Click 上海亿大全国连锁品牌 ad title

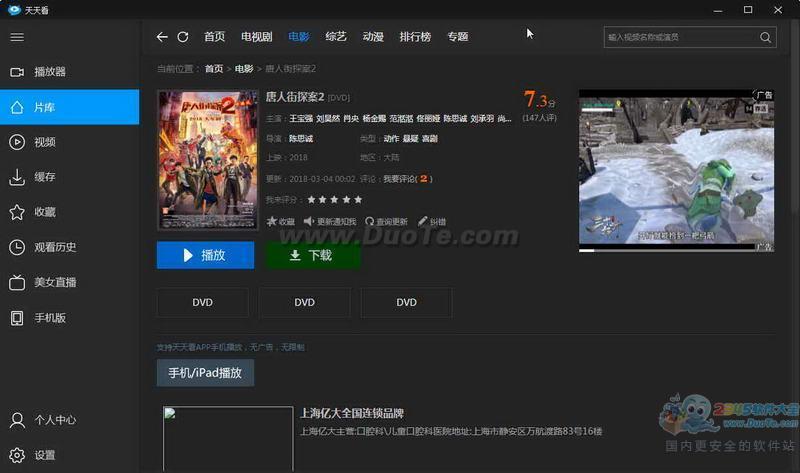pos(352,413)
